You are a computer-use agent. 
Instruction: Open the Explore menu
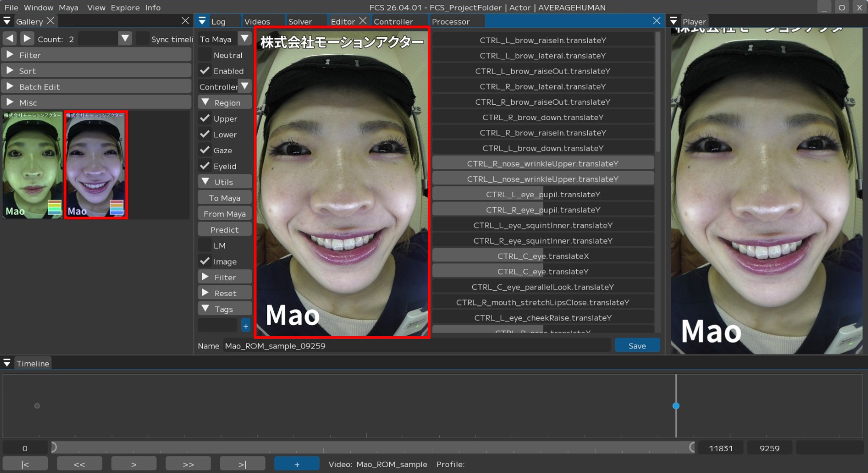point(125,7)
